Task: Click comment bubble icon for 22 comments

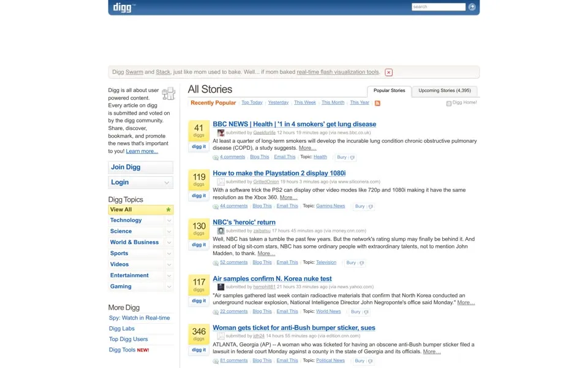Action: (x=216, y=312)
